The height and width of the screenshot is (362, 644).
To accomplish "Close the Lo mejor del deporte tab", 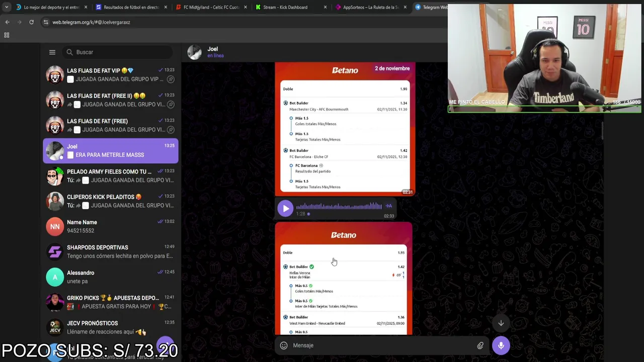I will click(86, 7).
